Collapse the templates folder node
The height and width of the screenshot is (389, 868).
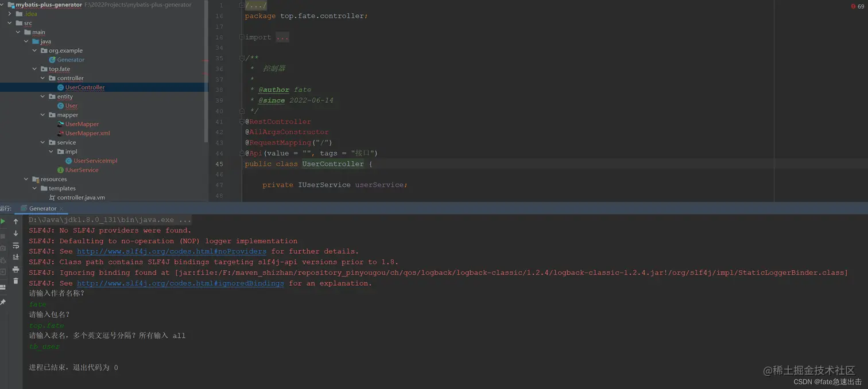pos(35,188)
